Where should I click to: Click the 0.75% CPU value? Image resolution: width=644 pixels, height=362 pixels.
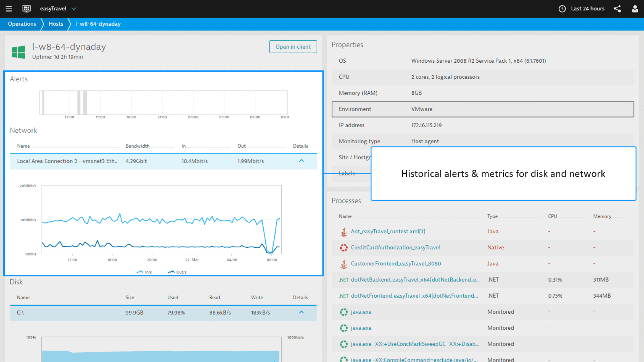click(x=555, y=296)
